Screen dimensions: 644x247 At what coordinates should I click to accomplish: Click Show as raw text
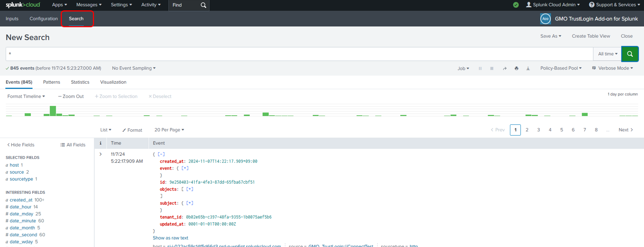coord(170,238)
